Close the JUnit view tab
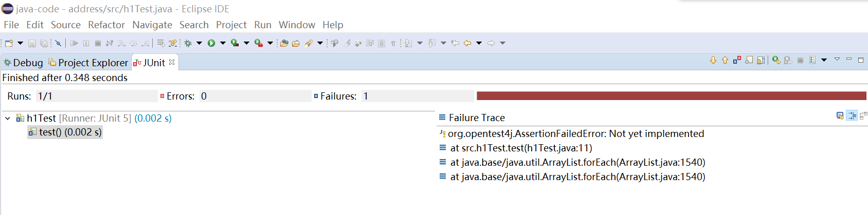The height and width of the screenshot is (215, 868). (172, 62)
